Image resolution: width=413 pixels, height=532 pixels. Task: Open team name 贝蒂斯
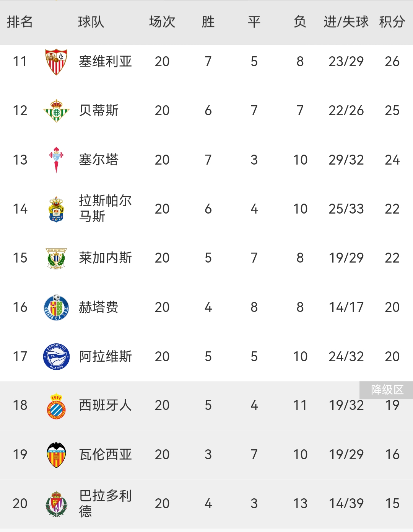click(99, 111)
